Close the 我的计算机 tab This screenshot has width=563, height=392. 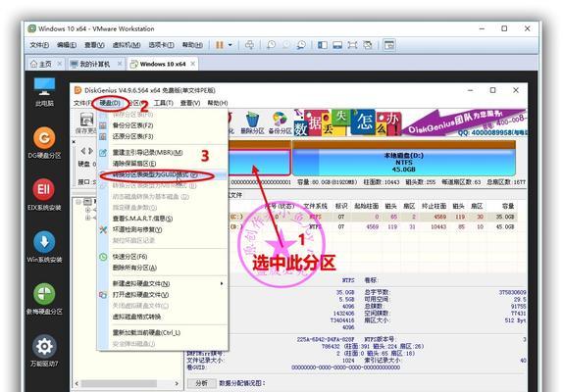[120, 64]
